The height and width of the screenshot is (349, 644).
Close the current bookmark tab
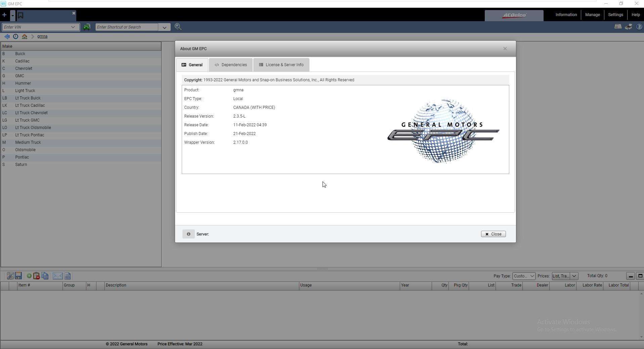(74, 13)
